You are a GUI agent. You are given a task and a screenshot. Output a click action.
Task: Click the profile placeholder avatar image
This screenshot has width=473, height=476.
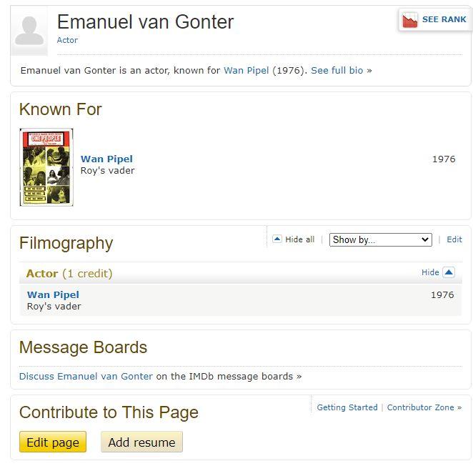(29, 31)
